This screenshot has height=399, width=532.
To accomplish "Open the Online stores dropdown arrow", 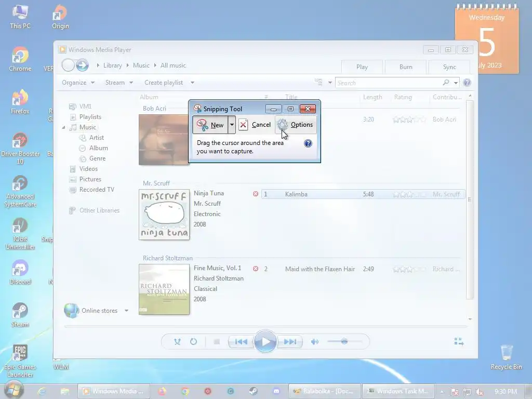I will 126,311.
